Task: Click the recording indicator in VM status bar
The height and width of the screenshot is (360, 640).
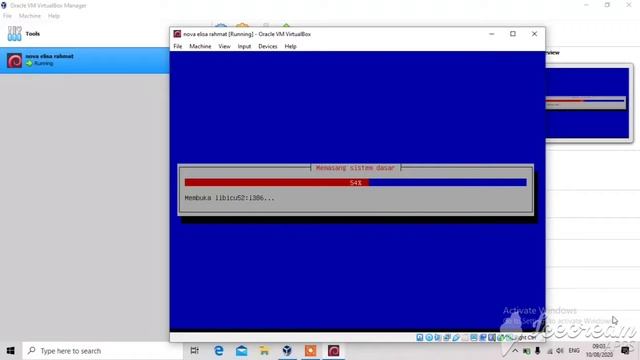Action: tap(482, 338)
